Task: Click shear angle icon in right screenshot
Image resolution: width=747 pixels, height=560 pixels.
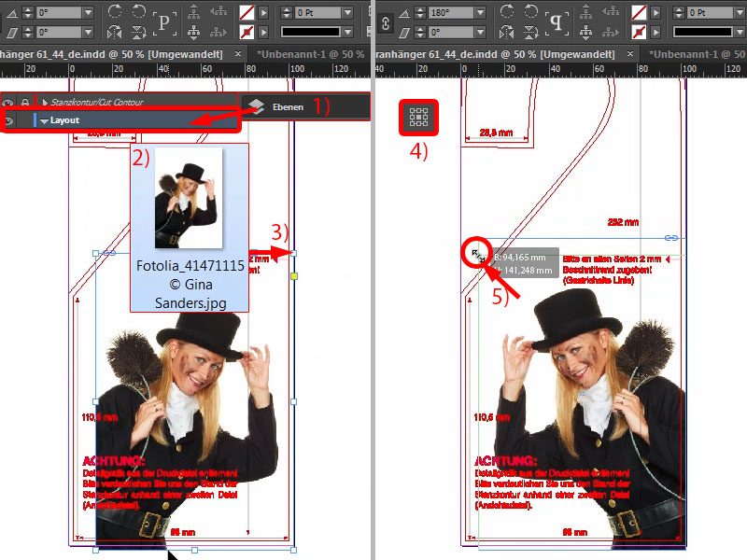Action: pyautogui.click(x=404, y=33)
